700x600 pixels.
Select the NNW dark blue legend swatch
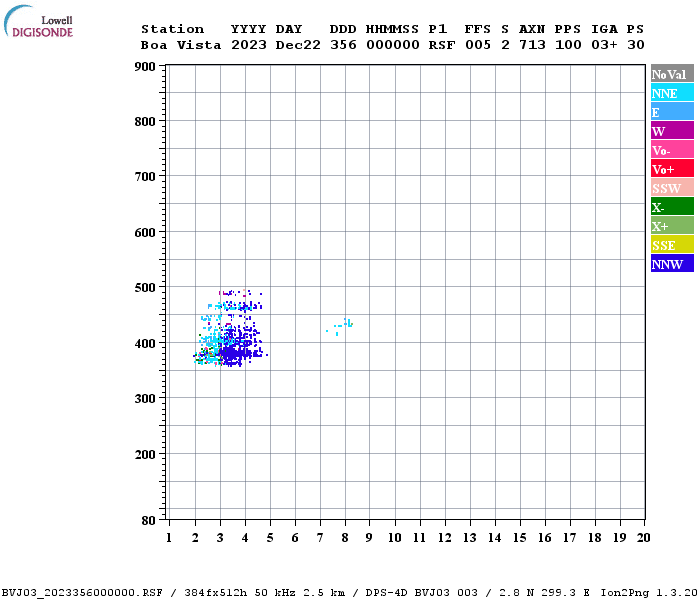(672, 263)
